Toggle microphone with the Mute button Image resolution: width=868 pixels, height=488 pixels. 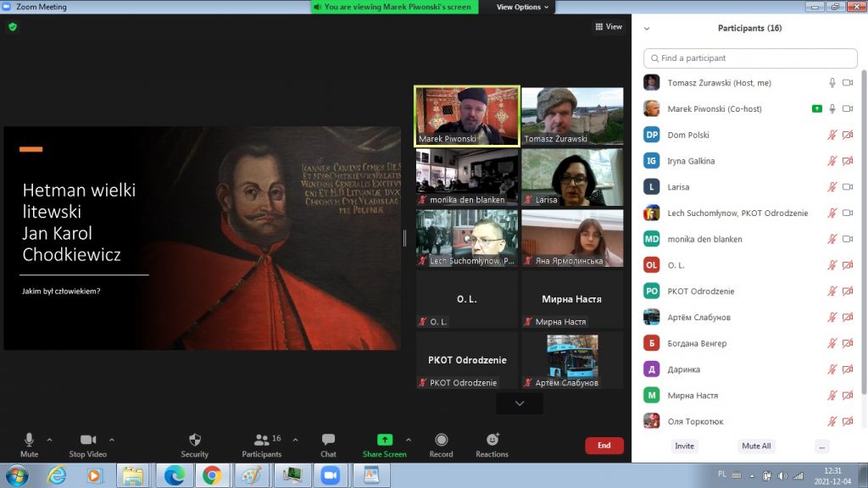(29, 441)
